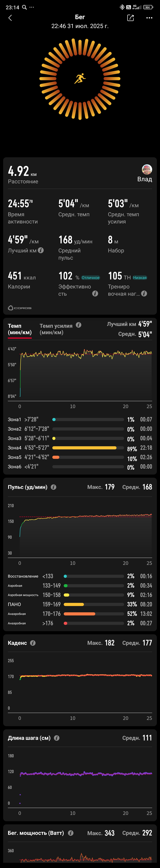Tap the Зона1 pace zone row

pyautogui.click(x=80, y=420)
